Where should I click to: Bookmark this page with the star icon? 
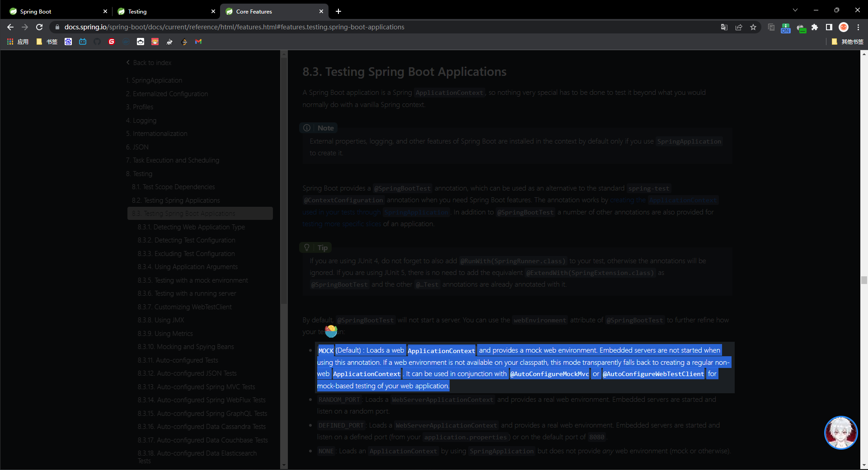tap(753, 27)
